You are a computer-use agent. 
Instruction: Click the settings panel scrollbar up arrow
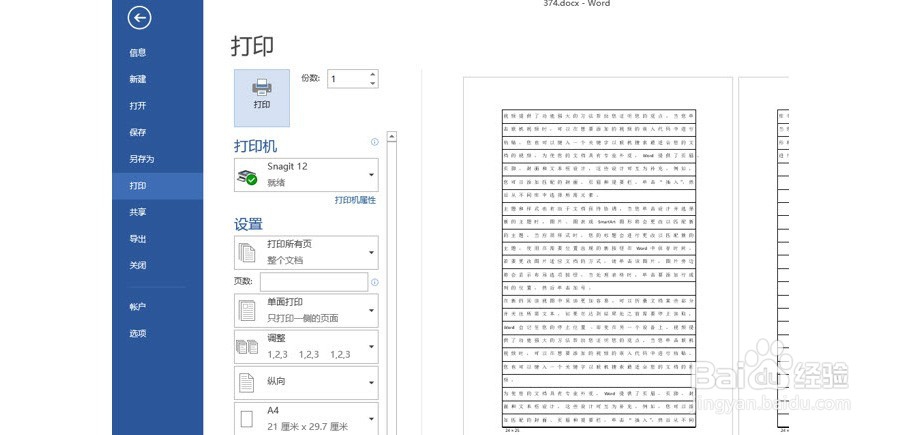point(391,137)
